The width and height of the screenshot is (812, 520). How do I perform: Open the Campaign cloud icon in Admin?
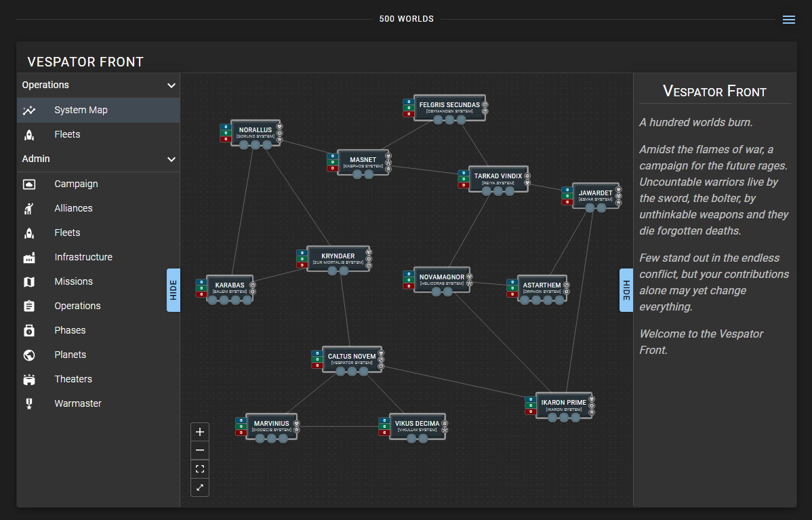coord(29,184)
